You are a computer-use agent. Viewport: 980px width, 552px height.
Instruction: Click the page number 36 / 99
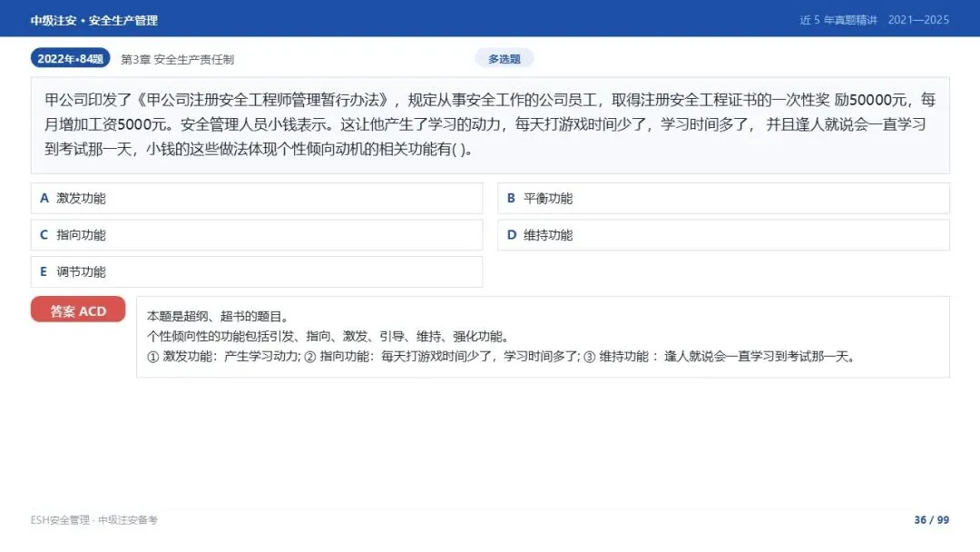tap(932, 520)
